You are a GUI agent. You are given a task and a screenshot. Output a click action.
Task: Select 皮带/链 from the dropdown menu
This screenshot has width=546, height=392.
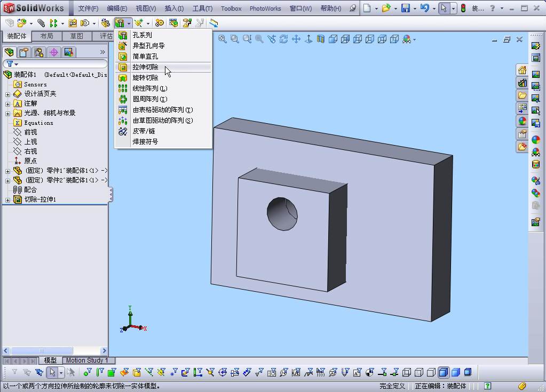tap(163, 131)
